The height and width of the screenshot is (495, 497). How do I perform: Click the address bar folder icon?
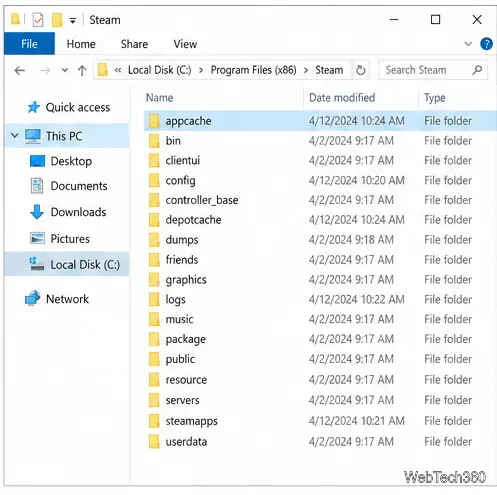pos(103,70)
